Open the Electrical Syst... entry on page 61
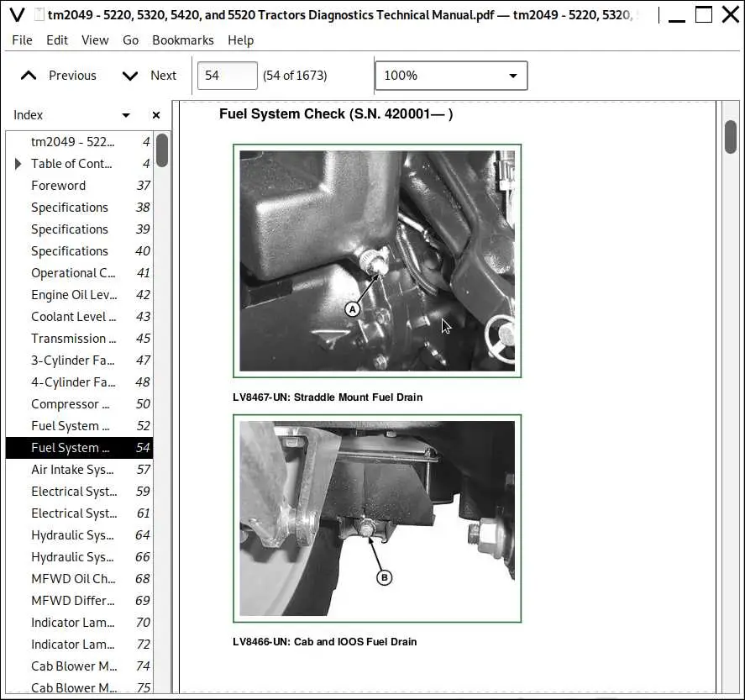This screenshot has height=700, width=745. (x=79, y=513)
